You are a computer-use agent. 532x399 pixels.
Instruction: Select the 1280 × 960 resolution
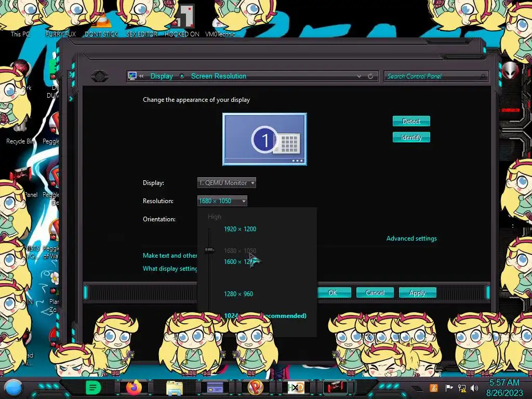pos(238,294)
